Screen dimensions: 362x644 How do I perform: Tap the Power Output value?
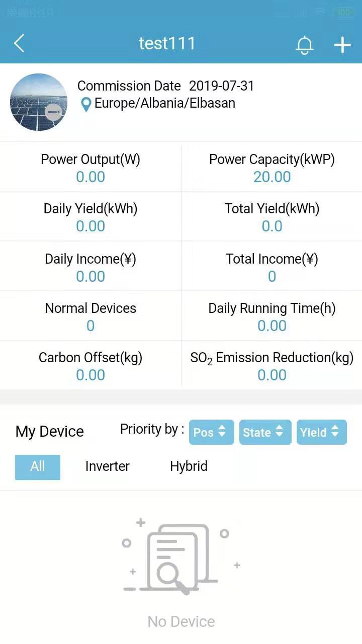coord(90,177)
